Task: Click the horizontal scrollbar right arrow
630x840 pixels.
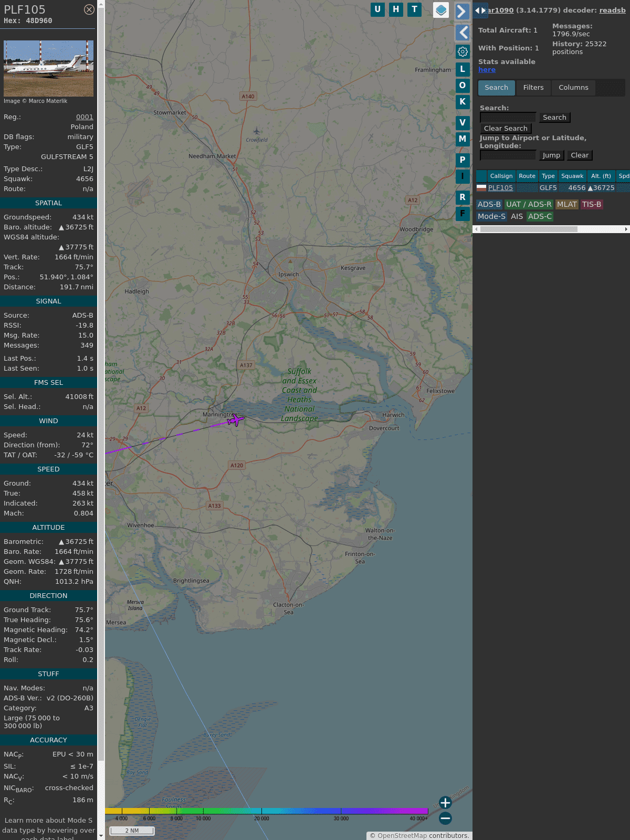Action: coord(626,229)
